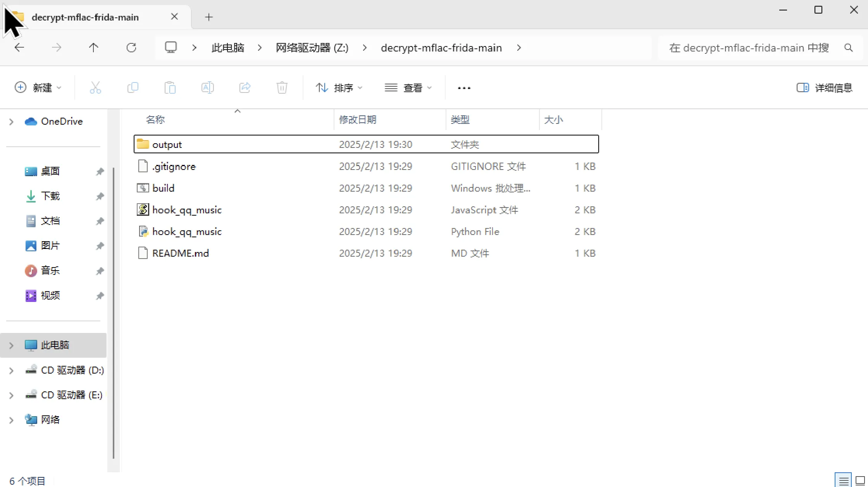Expand the CD Drive (D:) node

pyautogui.click(x=11, y=370)
